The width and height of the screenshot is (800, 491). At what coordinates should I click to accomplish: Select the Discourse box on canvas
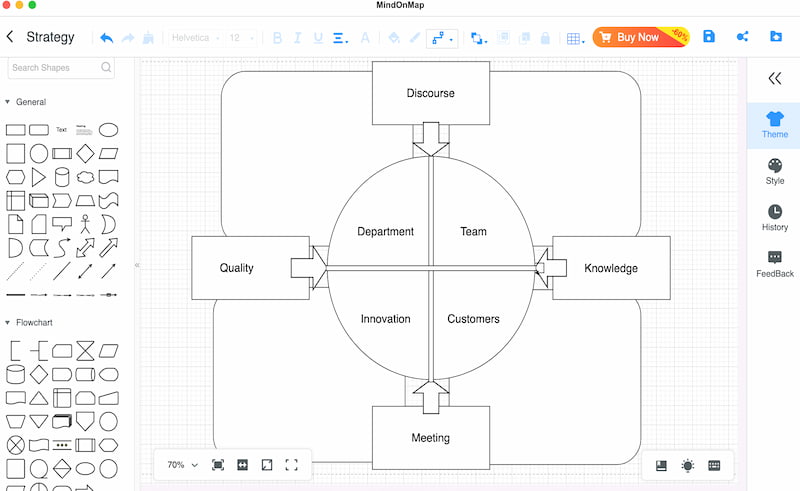click(x=431, y=93)
